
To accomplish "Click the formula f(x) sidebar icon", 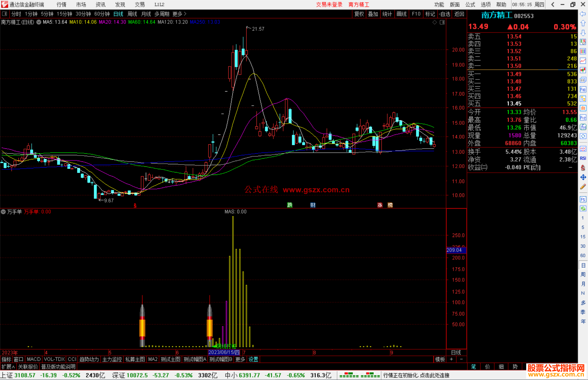I will click(583, 127).
